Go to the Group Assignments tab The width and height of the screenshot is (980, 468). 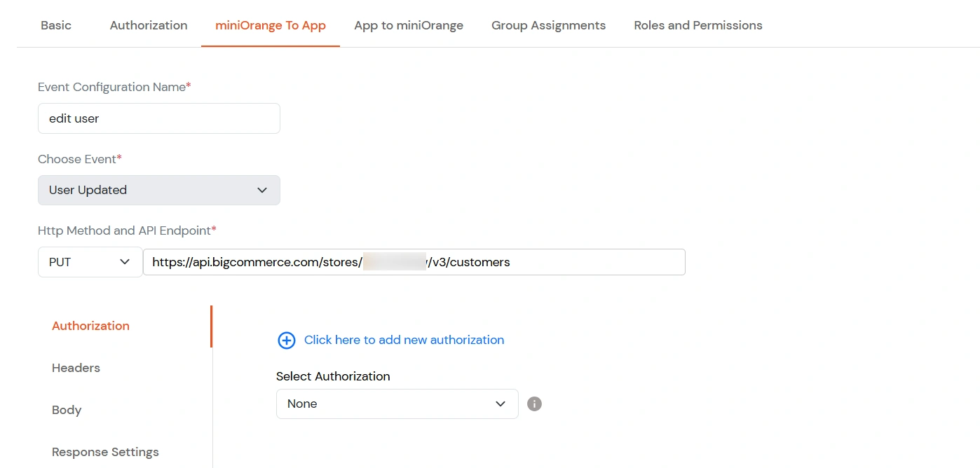pos(548,25)
